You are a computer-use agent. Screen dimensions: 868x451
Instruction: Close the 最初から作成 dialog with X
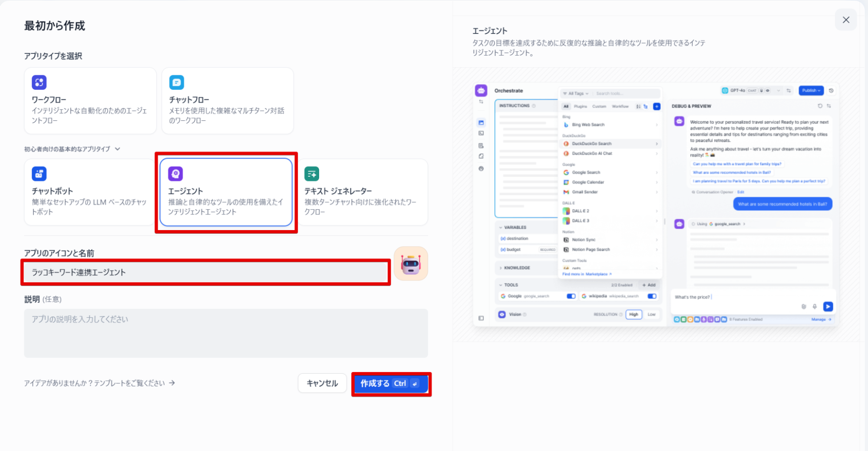click(x=846, y=20)
